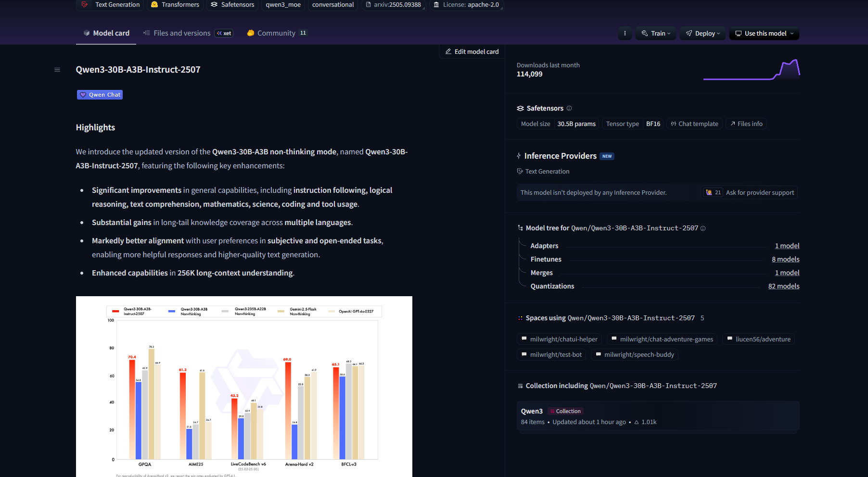Image resolution: width=868 pixels, height=477 pixels.
Task: Click the conversational tag
Action: pyautogui.click(x=333, y=5)
